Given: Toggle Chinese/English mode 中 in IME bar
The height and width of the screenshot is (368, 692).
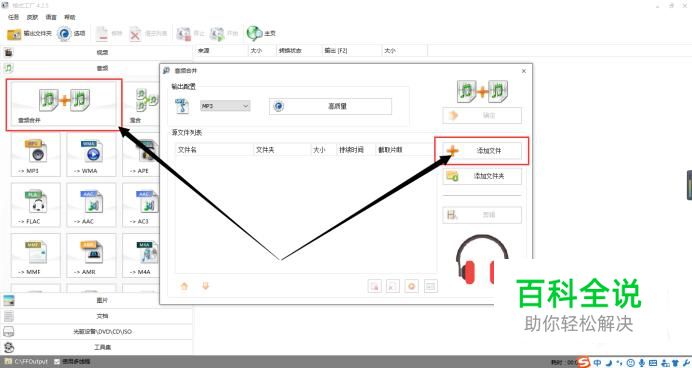Looking at the screenshot, I should (x=598, y=363).
